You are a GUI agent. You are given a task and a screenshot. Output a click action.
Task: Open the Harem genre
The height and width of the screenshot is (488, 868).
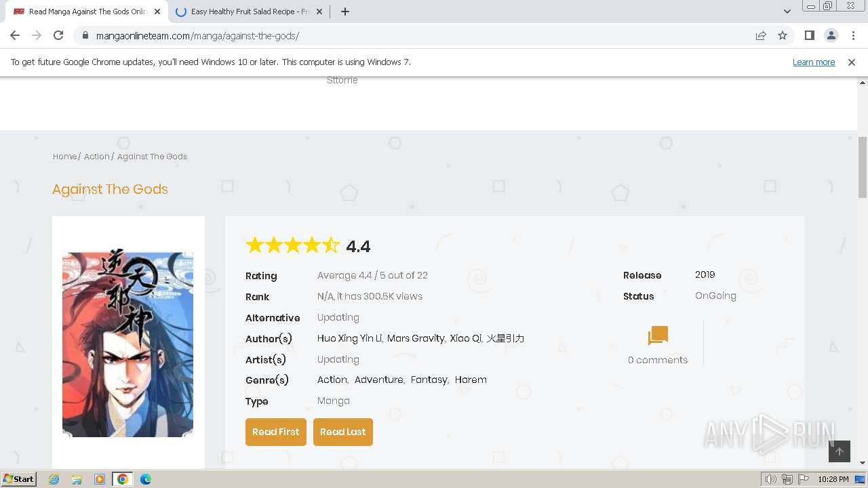pos(471,380)
